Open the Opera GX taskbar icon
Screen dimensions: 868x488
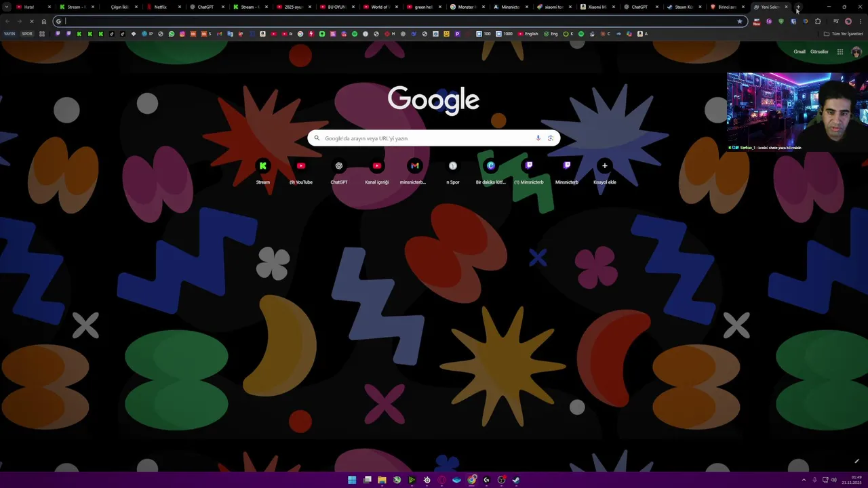point(441,480)
